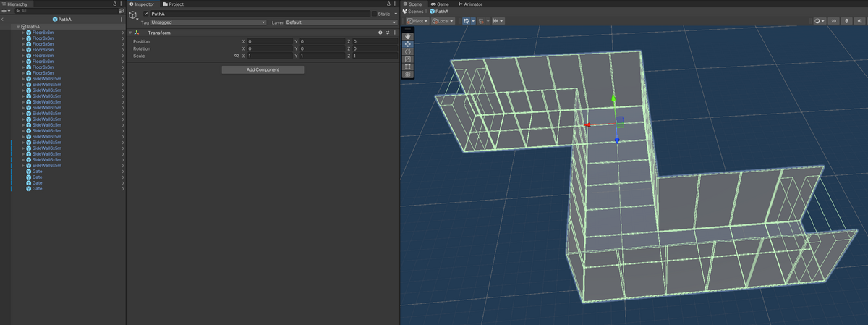Open the grid snapping dropdown arrow
The image size is (868, 325).
473,21
